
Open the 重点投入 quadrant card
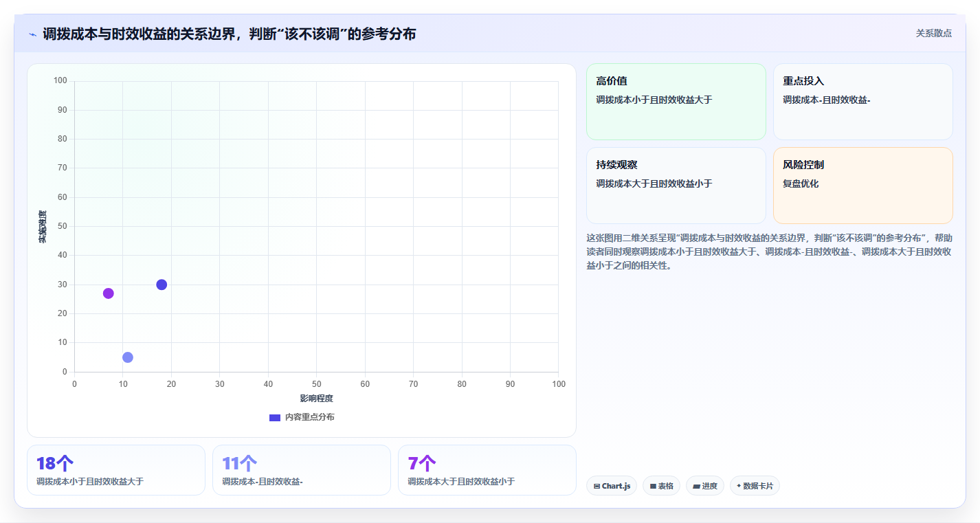pyautogui.click(x=862, y=102)
